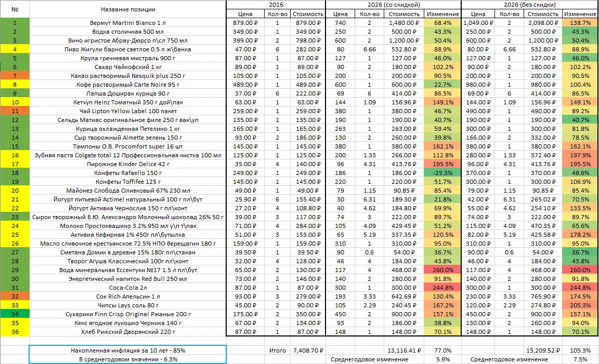
Task: Select row number 7 orange cell
Action: pyautogui.click(x=15, y=76)
